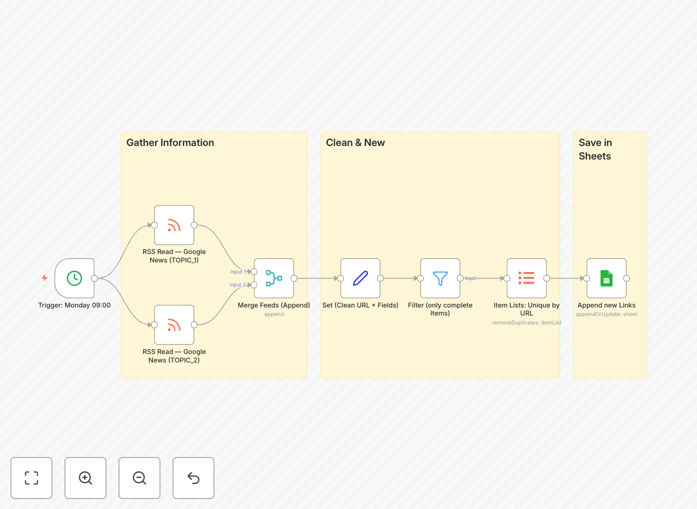697x509 pixels.
Task: Reset the canvas zoom with the undo arrow
Action: pyautogui.click(x=193, y=478)
